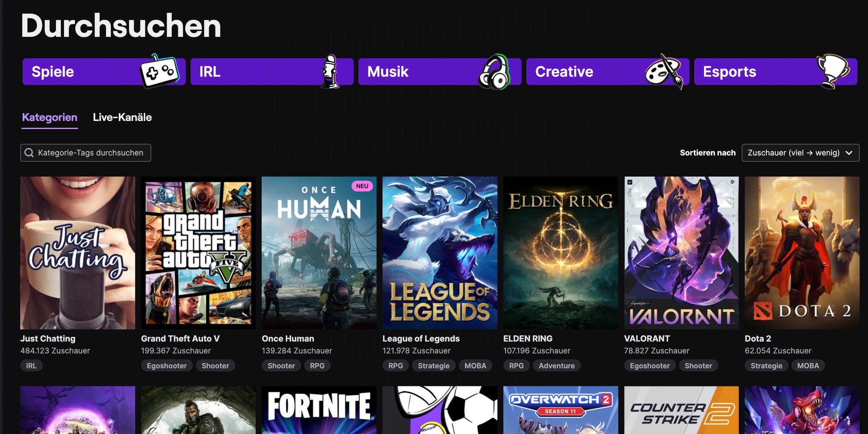
Task: Click the ELDEN RING title link
Action: tap(528, 339)
